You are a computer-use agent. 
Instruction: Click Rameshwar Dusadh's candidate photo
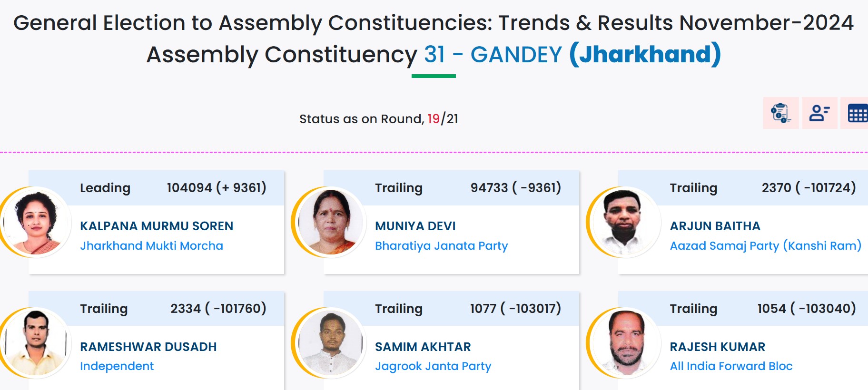click(36, 342)
